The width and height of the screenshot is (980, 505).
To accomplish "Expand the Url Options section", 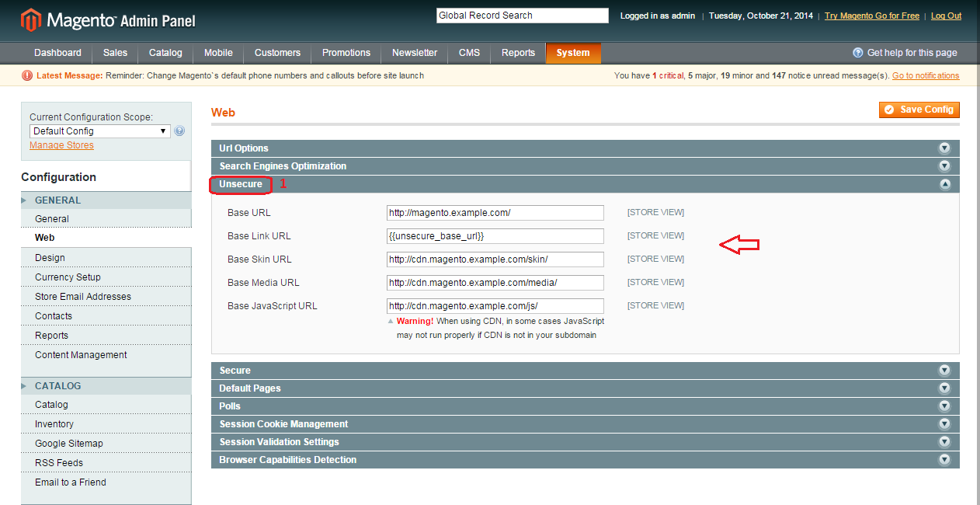I will click(x=585, y=148).
